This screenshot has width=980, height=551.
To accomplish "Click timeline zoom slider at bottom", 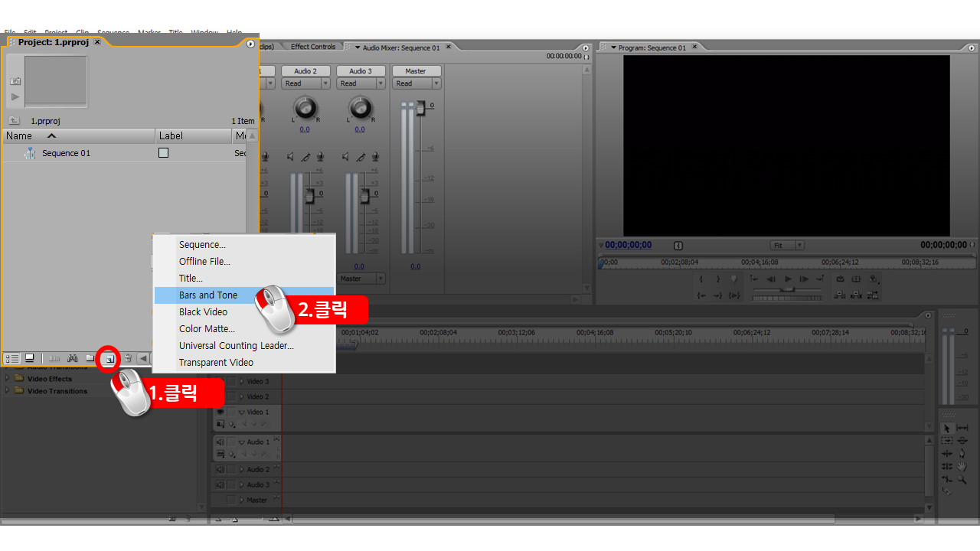I will [235, 520].
